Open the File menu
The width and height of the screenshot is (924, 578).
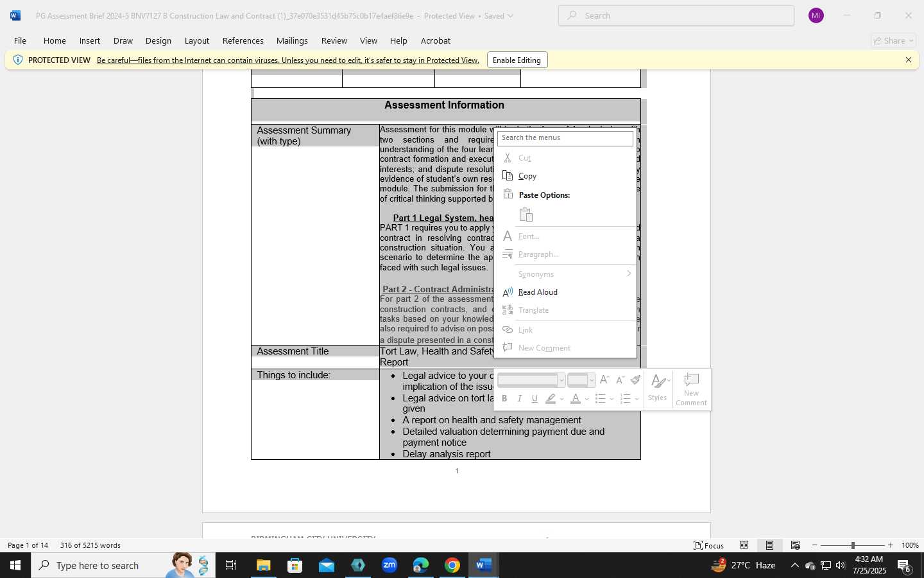click(x=20, y=40)
